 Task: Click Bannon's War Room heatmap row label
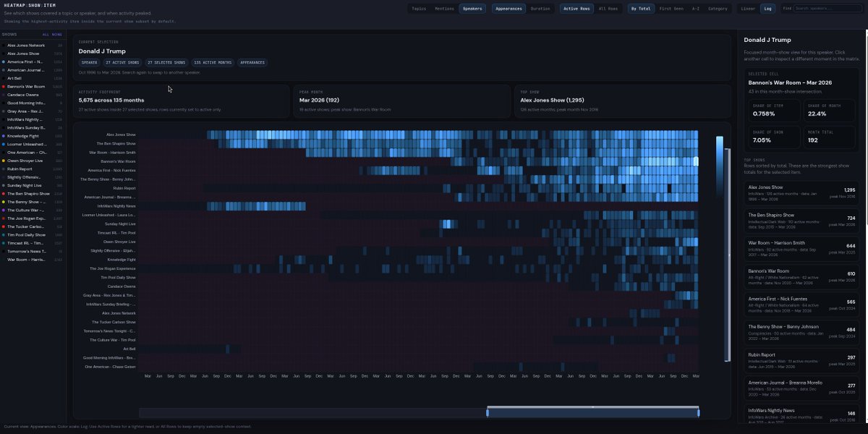point(118,161)
